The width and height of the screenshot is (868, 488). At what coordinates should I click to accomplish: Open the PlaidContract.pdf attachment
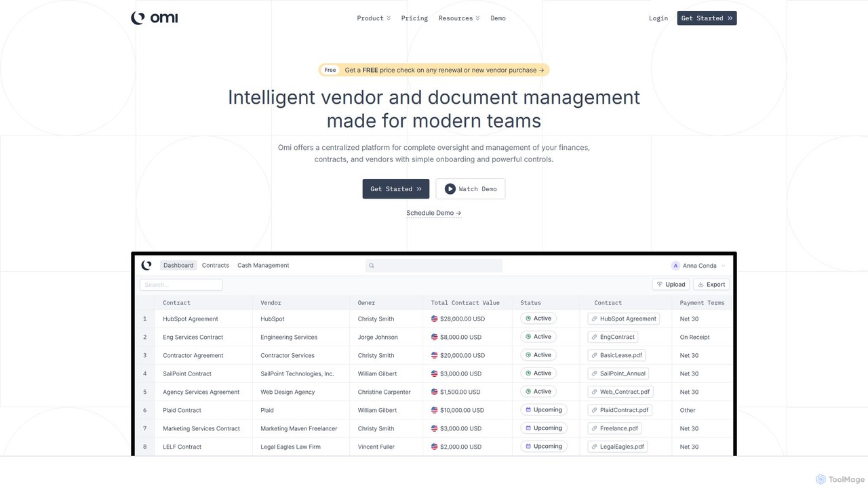point(620,410)
